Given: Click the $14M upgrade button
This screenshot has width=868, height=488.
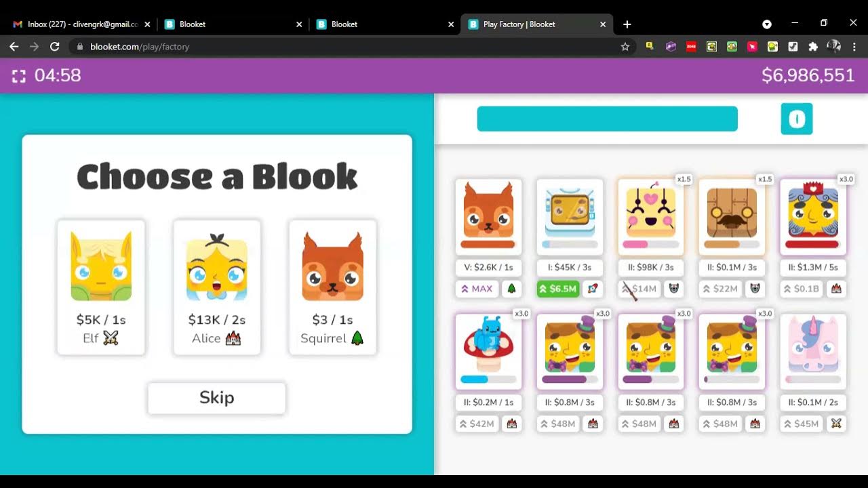Looking at the screenshot, I should click(639, 289).
